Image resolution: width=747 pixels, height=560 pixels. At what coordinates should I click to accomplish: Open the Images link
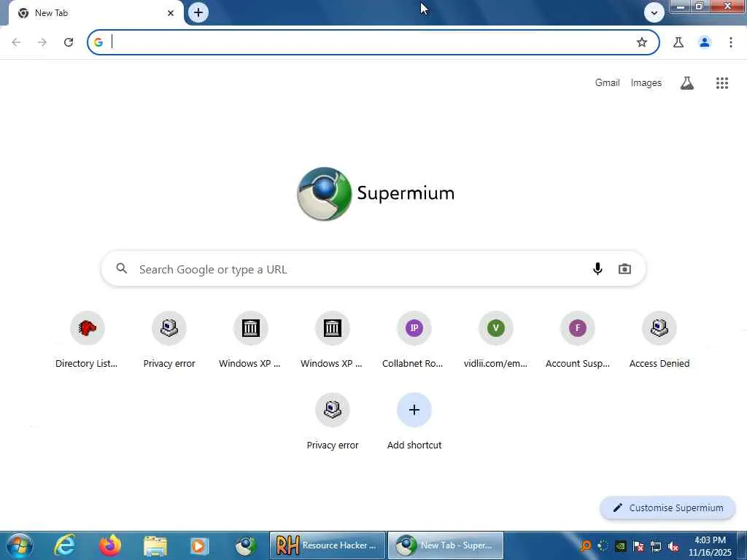[646, 83]
